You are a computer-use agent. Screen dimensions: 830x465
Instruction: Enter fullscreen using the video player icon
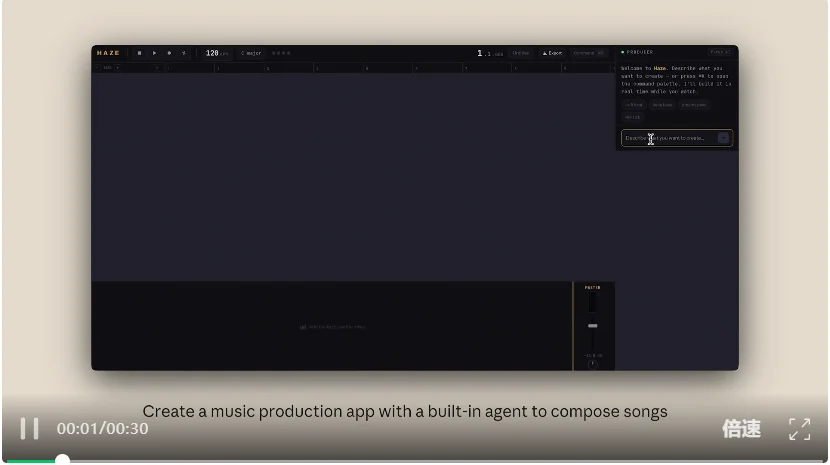pos(799,429)
